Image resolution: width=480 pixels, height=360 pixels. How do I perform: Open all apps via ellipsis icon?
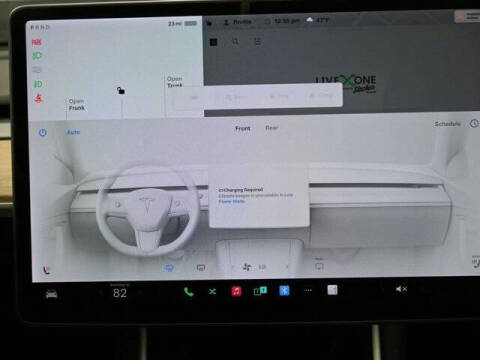point(308,291)
